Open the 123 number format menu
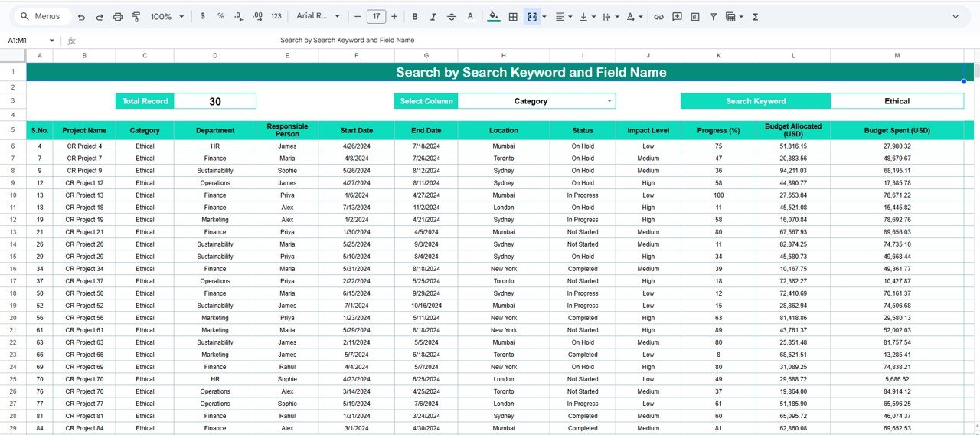This screenshot has height=435, width=980. coord(276,16)
